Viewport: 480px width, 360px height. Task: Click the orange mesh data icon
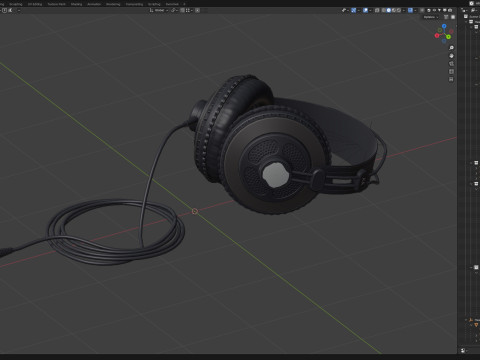click(476, 325)
